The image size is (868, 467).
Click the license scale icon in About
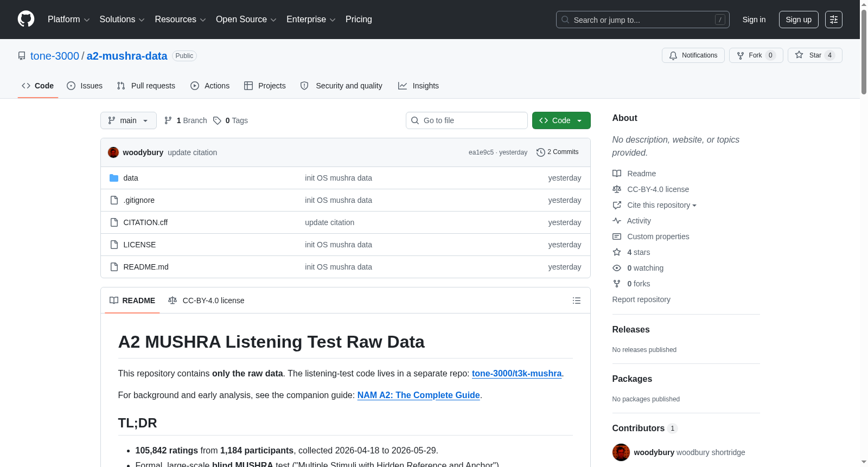[x=617, y=189]
